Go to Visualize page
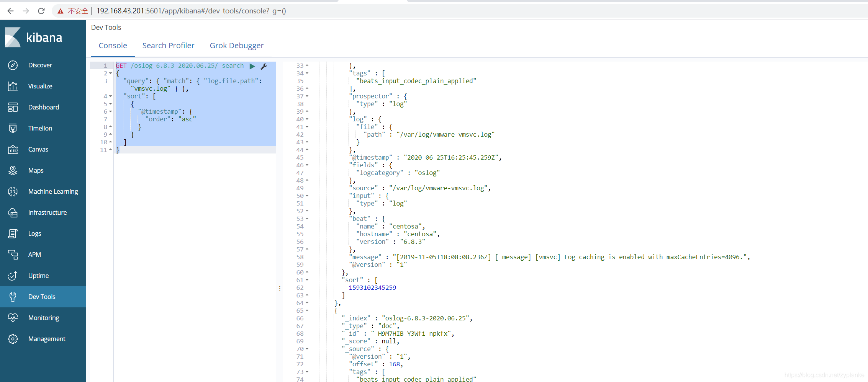 40,86
